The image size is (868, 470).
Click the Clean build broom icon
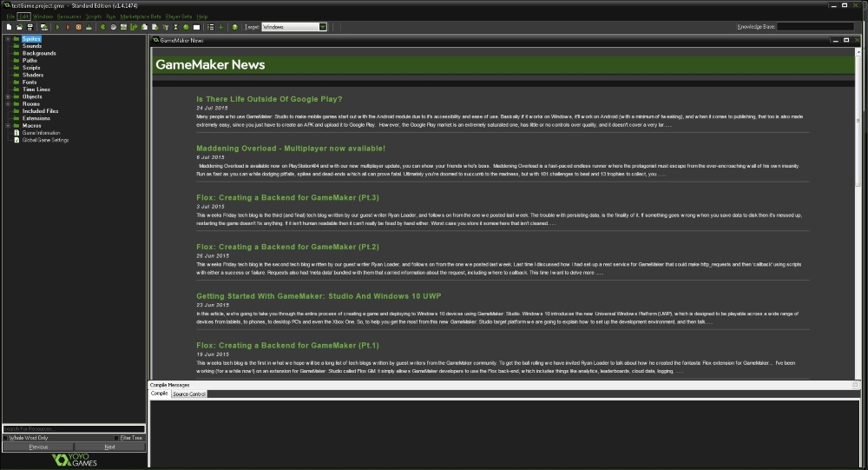[89, 27]
